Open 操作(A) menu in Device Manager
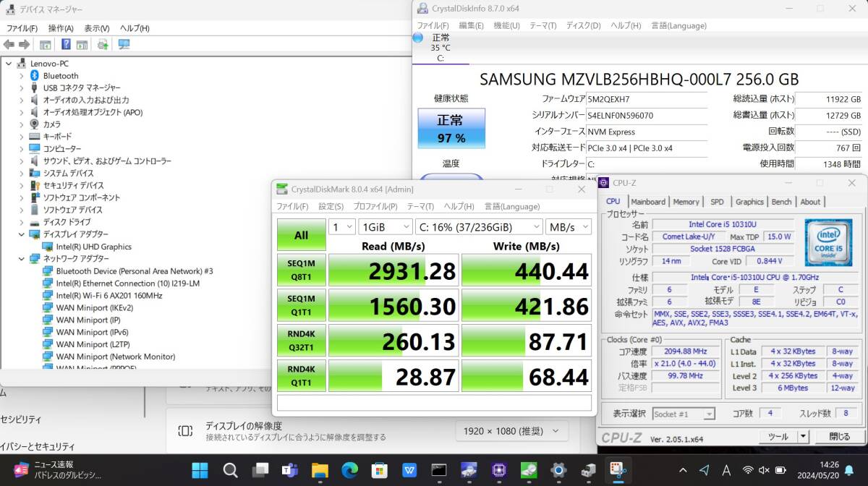Viewport: 868px width, 486px height. [x=61, y=28]
